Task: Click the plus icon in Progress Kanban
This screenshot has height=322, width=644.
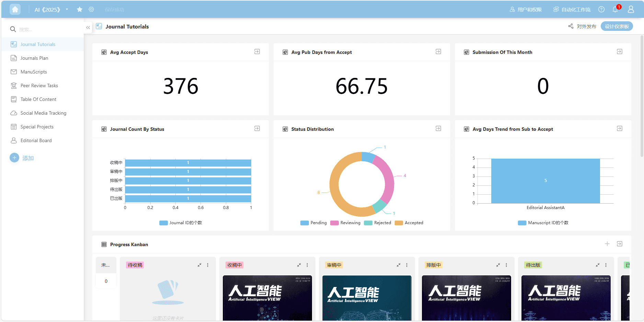Action: click(x=607, y=244)
